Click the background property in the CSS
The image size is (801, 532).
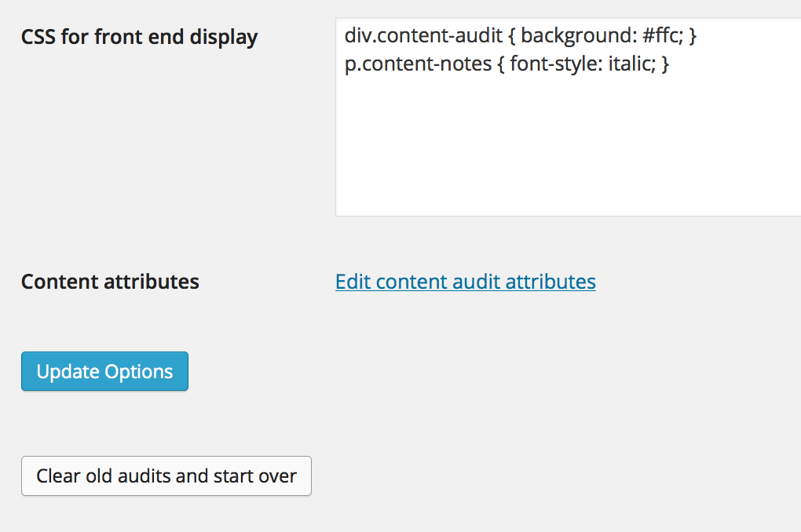pos(576,35)
